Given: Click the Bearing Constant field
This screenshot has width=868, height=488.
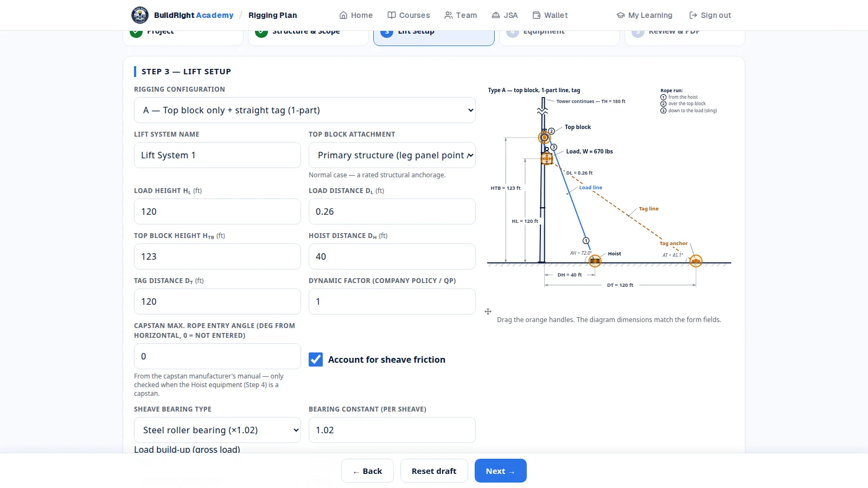Looking at the screenshot, I should 392,430.
